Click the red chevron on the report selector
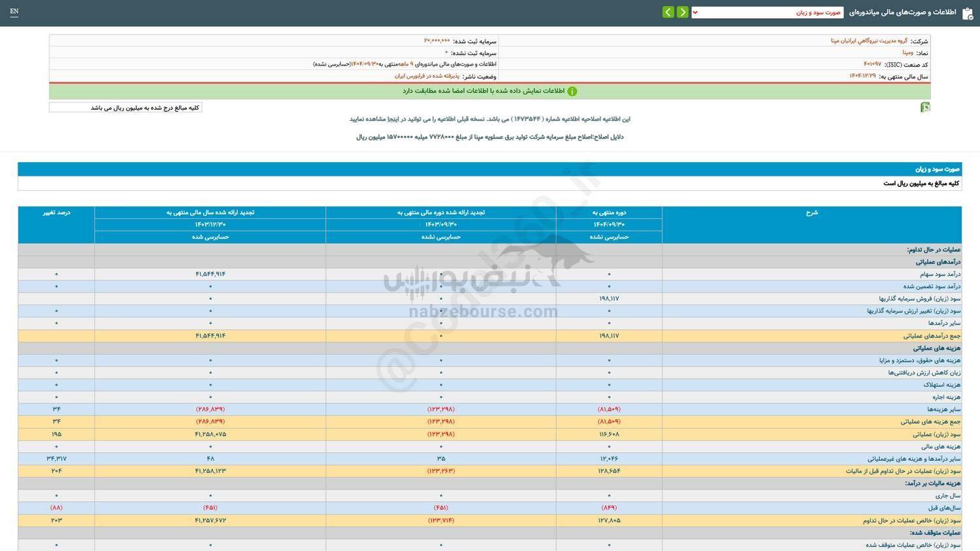 tap(695, 11)
